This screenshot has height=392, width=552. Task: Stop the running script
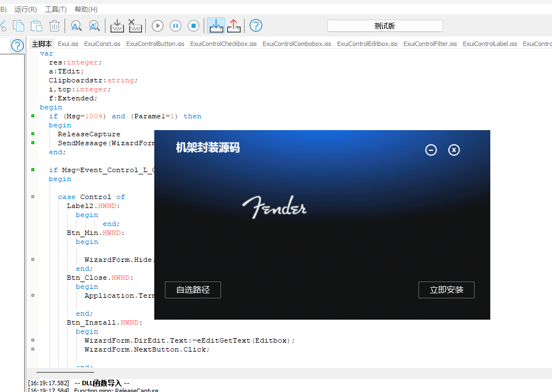click(x=194, y=25)
